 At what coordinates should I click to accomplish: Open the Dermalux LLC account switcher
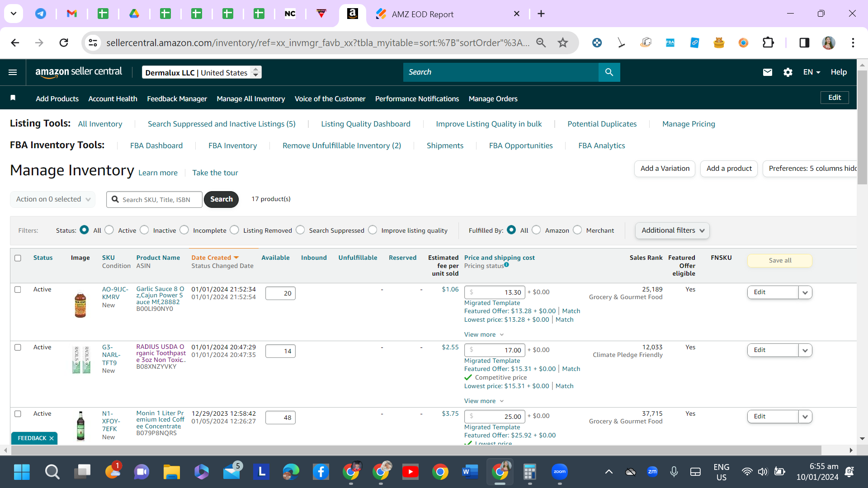(x=202, y=72)
